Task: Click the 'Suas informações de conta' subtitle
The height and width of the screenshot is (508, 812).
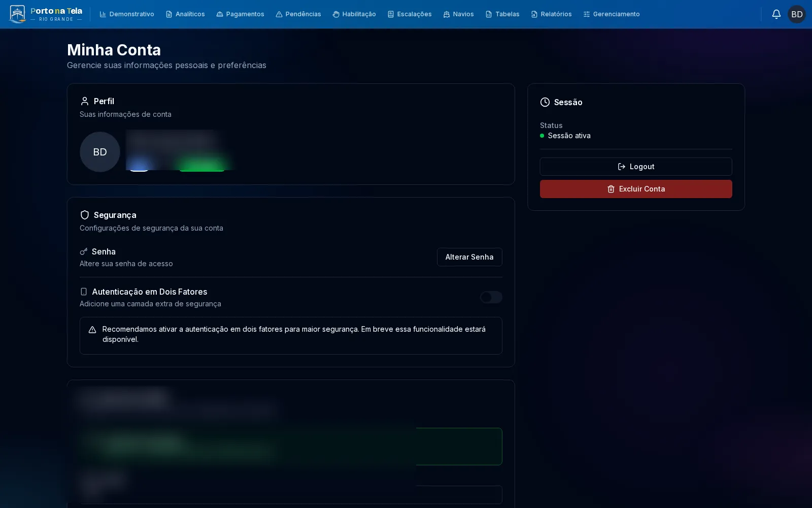Action: 125,114
